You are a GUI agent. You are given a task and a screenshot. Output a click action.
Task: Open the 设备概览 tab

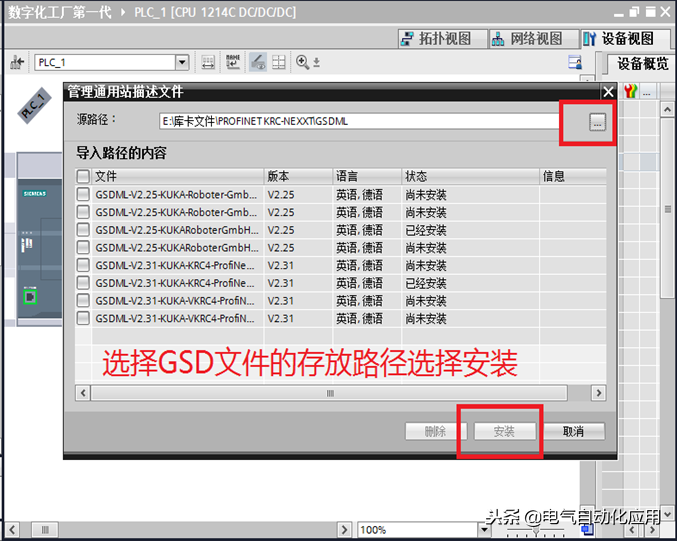click(x=642, y=64)
